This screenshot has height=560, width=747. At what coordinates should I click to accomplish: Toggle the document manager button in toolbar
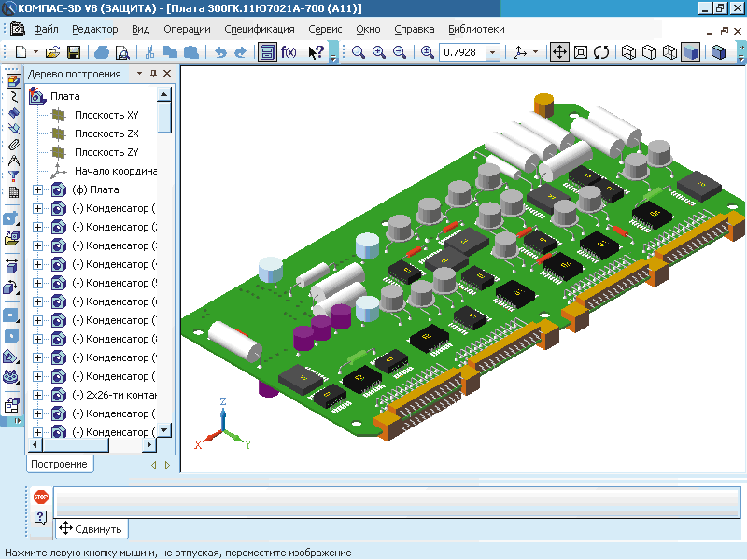pos(267,52)
